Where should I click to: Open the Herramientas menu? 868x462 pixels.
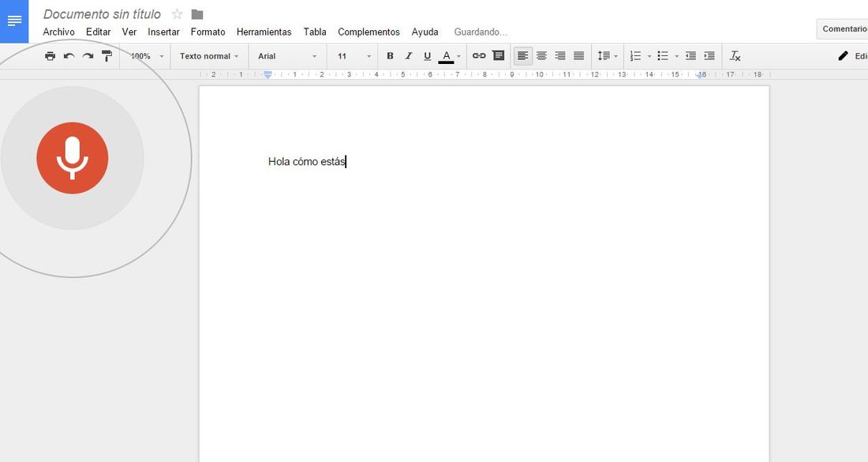264,32
